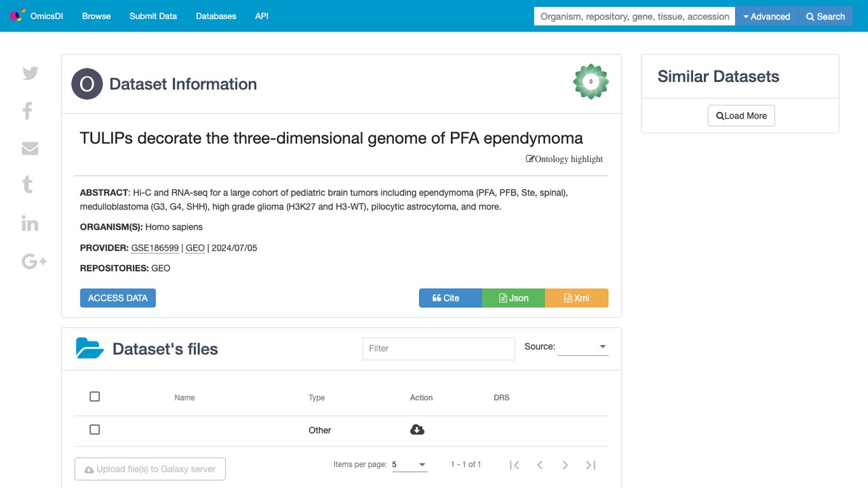Open Submit Data page
Viewport: 868px width, 488px height.
click(153, 16)
